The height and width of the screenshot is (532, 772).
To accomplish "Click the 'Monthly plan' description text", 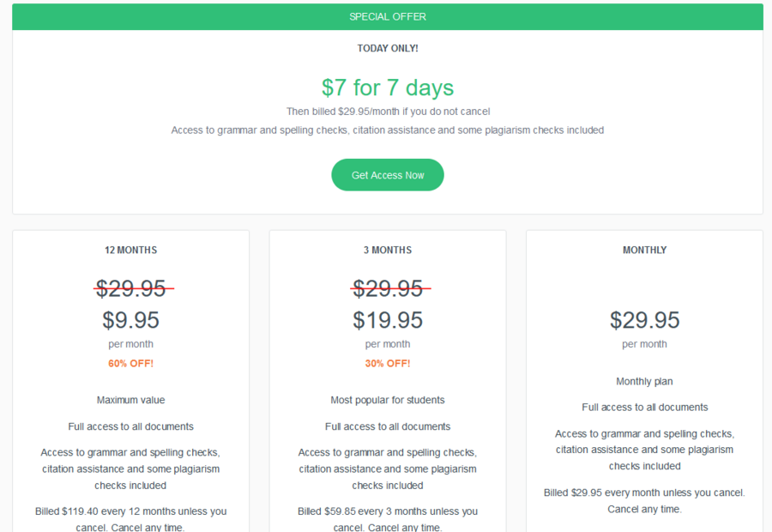I will [x=644, y=382].
